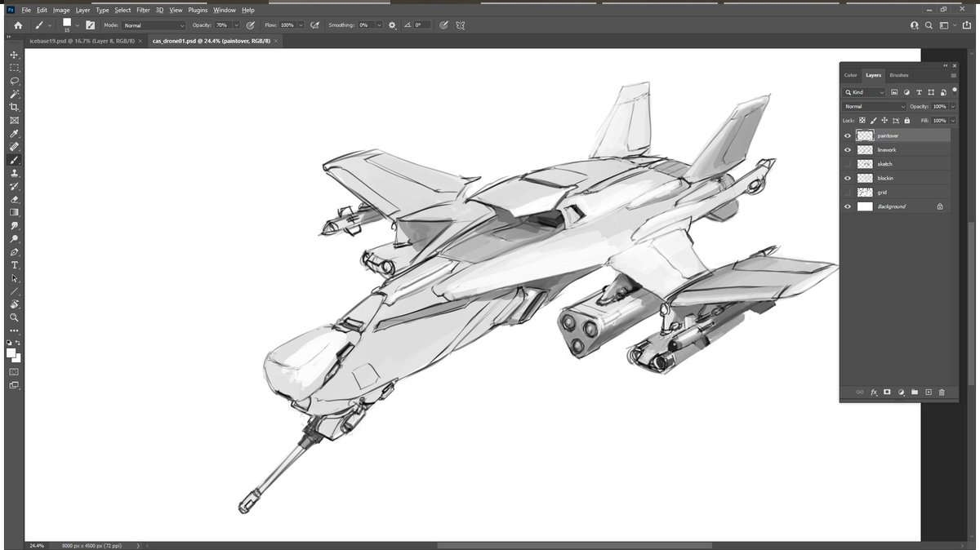Enable airbrush-style build-up
Screen dimensions: 980x550
click(x=314, y=25)
